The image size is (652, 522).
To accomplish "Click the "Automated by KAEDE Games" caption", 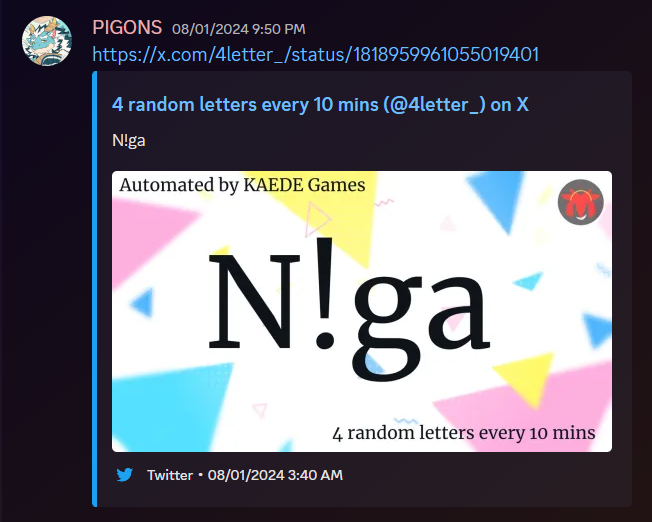I will click(x=242, y=185).
